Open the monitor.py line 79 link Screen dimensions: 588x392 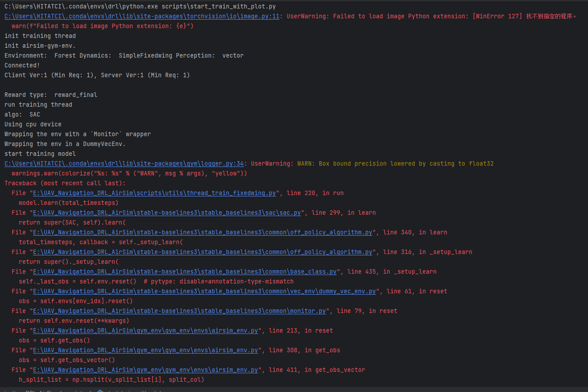click(179, 311)
